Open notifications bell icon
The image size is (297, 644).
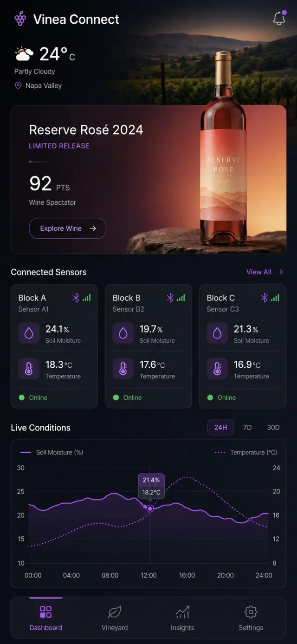point(279,18)
